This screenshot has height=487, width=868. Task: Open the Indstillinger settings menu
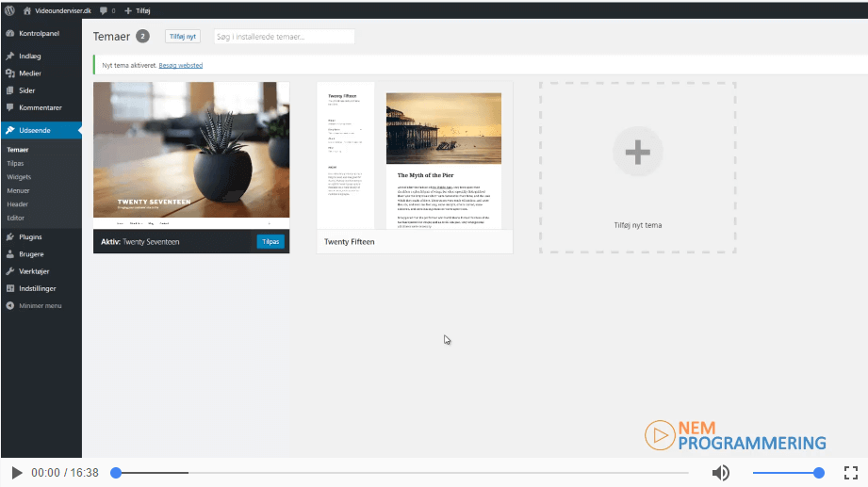pyautogui.click(x=37, y=288)
